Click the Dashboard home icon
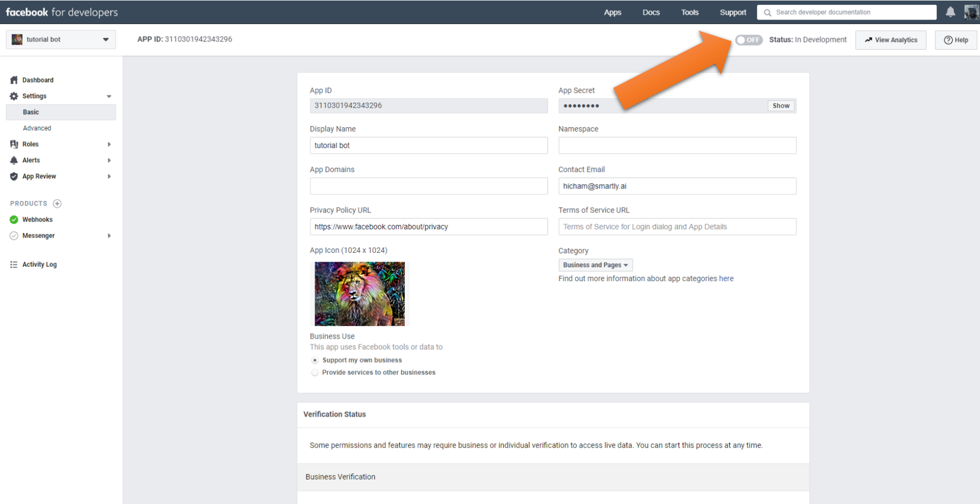This screenshot has width=980, height=504. (x=14, y=80)
